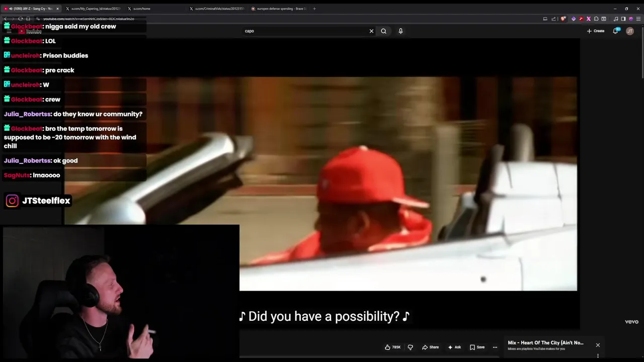Switch to the JAY-Z Song Cry tab
The width and height of the screenshot is (644, 362).
31,9
